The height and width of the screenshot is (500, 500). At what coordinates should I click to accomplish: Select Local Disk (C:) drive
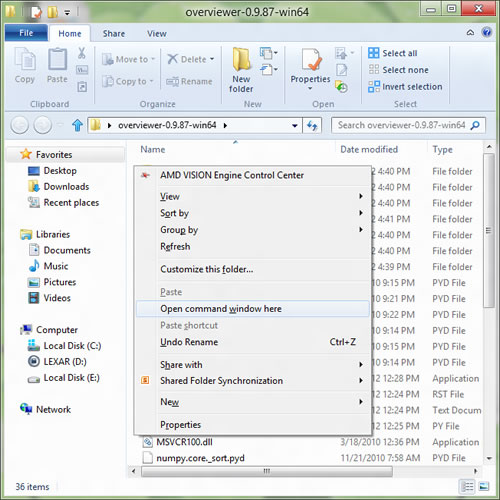(x=64, y=346)
